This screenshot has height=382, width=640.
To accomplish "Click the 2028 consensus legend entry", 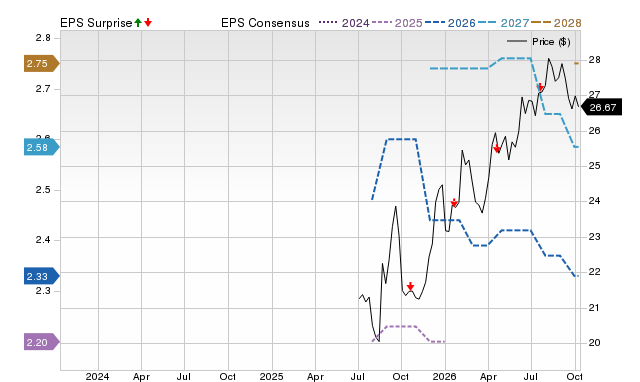I will point(556,23).
